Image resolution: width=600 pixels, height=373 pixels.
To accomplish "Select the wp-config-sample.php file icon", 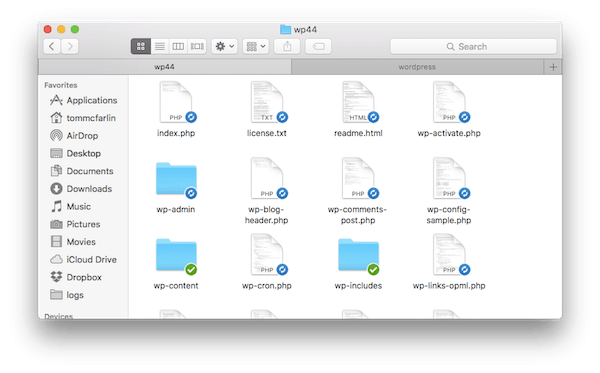I will (449, 178).
